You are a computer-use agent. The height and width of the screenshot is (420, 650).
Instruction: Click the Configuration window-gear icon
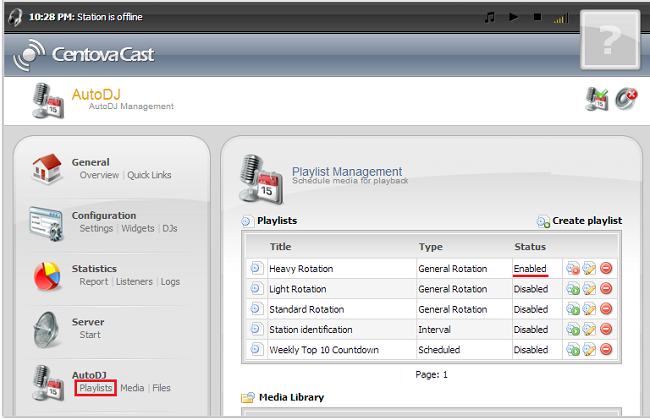[x=46, y=223]
